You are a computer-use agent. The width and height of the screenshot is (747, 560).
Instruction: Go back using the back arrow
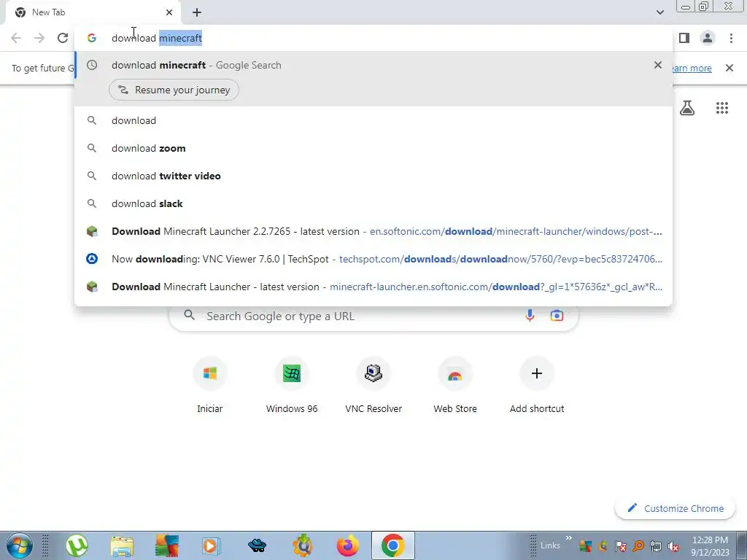pyautogui.click(x=16, y=38)
